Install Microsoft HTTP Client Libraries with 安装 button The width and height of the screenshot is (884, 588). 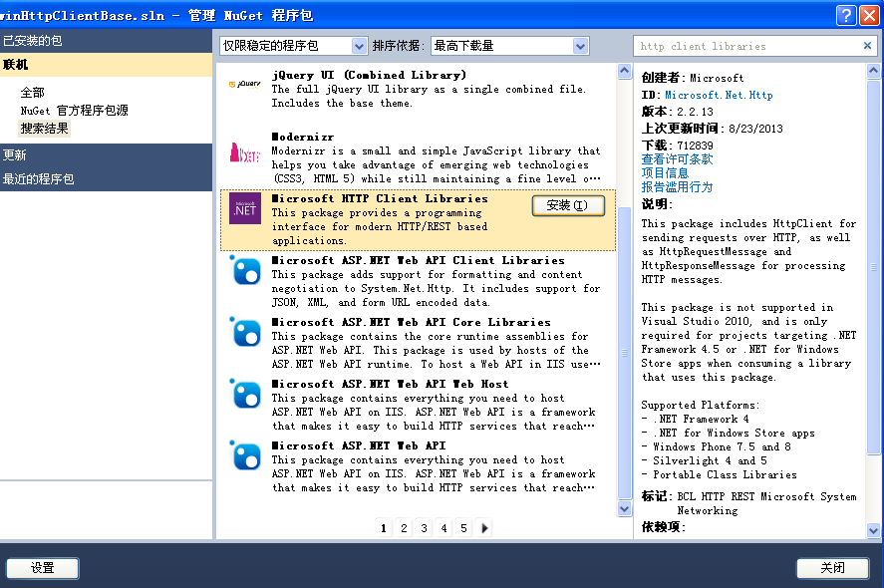click(x=568, y=205)
